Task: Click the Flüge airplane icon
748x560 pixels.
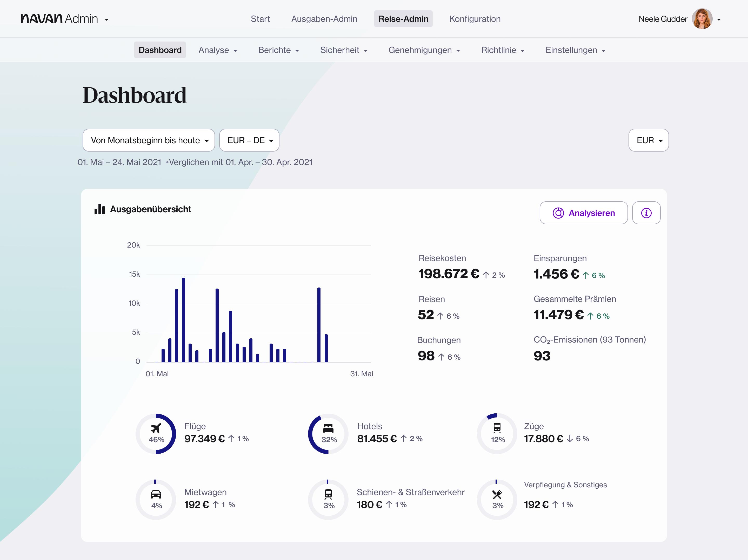Action: pos(156,428)
